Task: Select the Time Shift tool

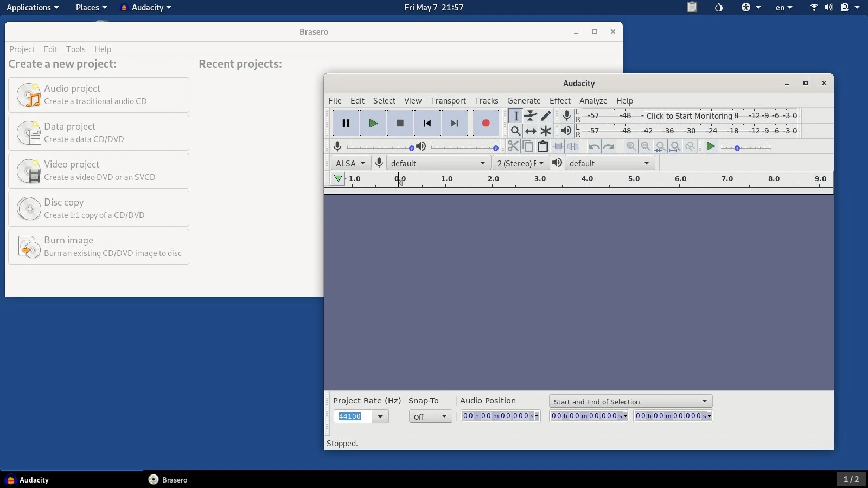Action: click(x=531, y=131)
